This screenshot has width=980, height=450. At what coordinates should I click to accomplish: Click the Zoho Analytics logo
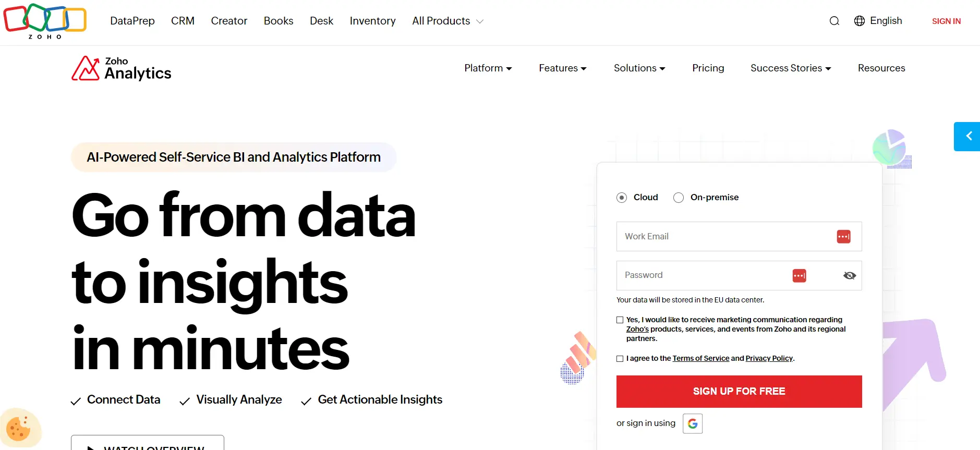coord(121,68)
